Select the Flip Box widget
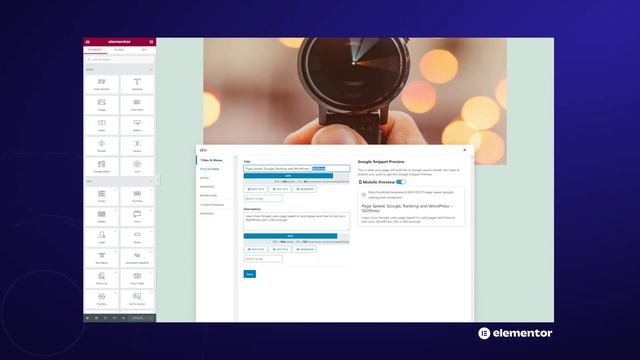 102,299
